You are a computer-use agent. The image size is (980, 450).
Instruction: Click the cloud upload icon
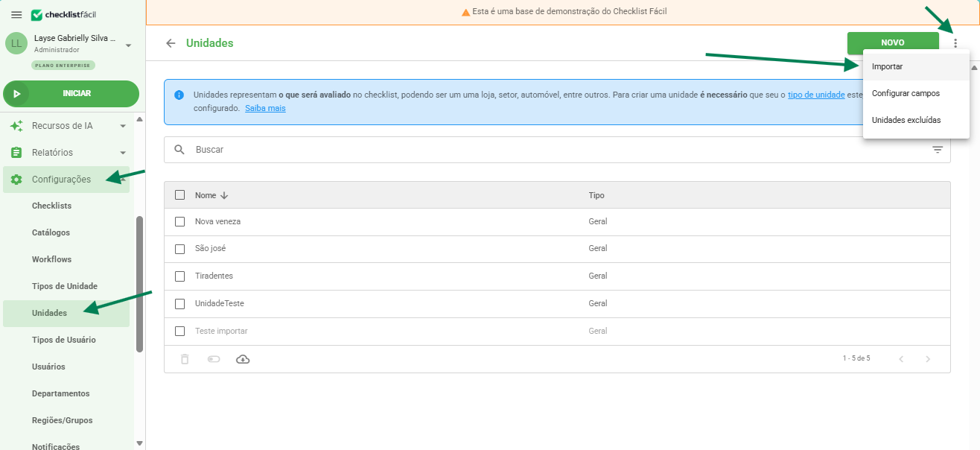click(x=243, y=359)
